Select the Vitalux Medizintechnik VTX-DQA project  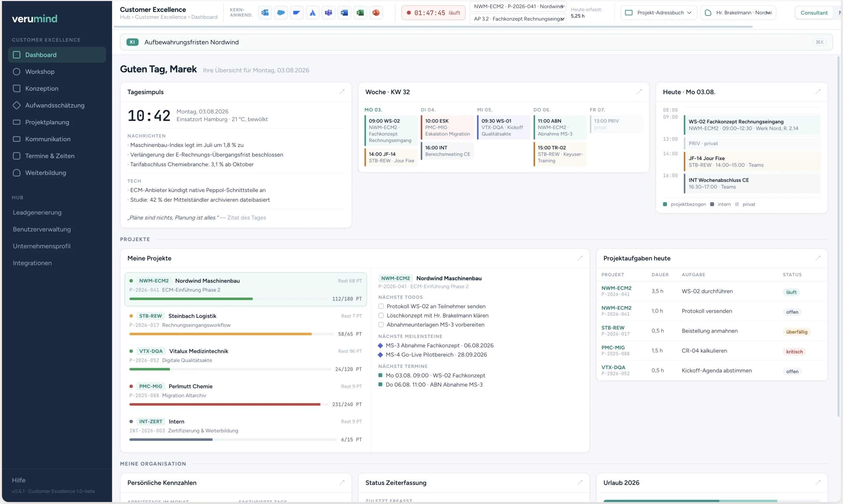point(246,360)
